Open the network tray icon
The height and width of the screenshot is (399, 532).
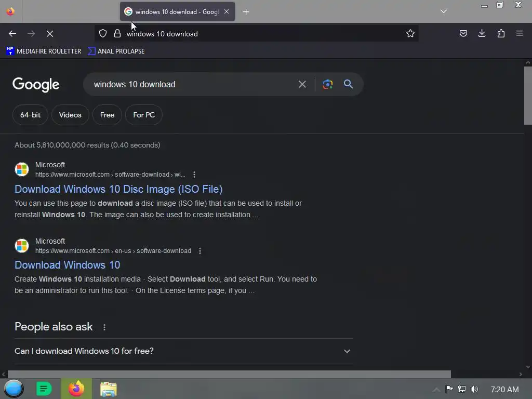point(462,389)
